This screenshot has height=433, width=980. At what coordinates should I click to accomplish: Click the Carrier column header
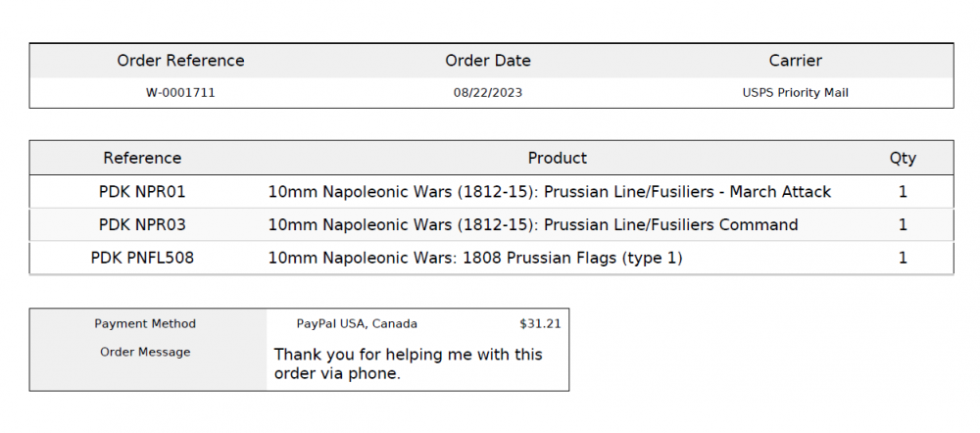coord(795,61)
